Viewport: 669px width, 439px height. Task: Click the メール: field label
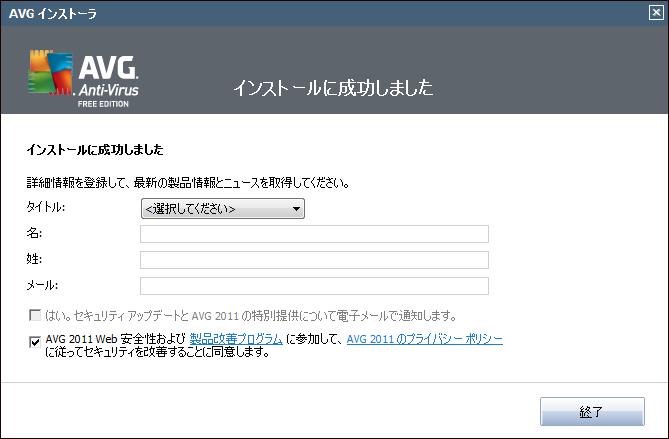pos(42,285)
